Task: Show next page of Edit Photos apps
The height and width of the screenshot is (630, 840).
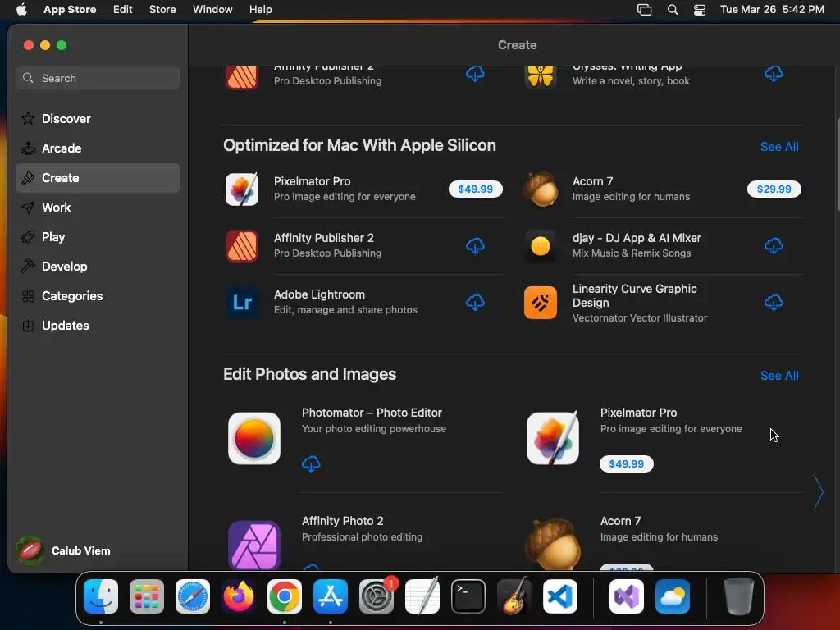Action: pyautogui.click(x=818, y=492)
